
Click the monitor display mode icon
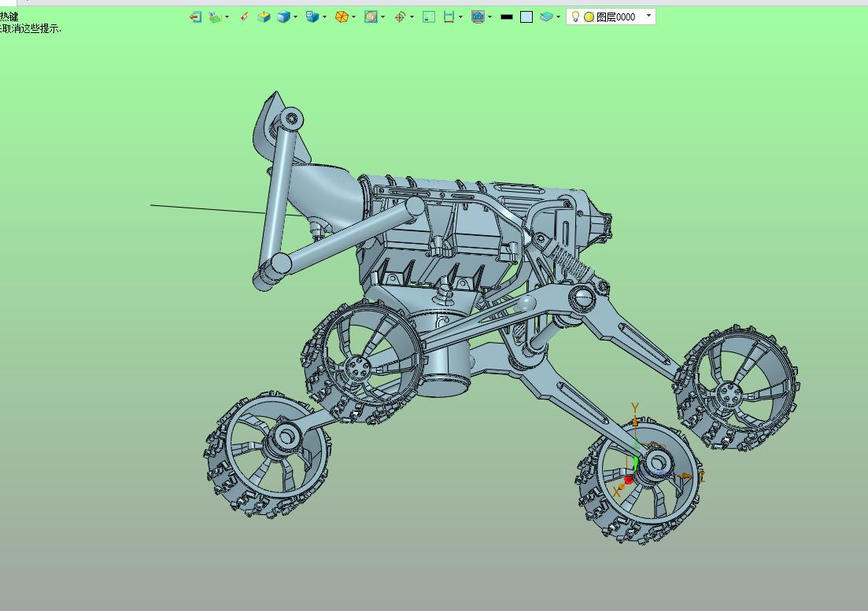[478, 17]
